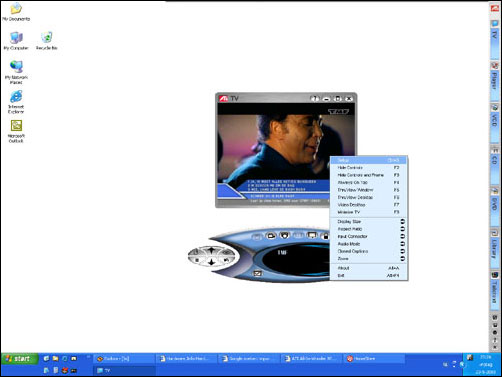
Task: Click the help question mark in TV window
Action: click(314, 99)
